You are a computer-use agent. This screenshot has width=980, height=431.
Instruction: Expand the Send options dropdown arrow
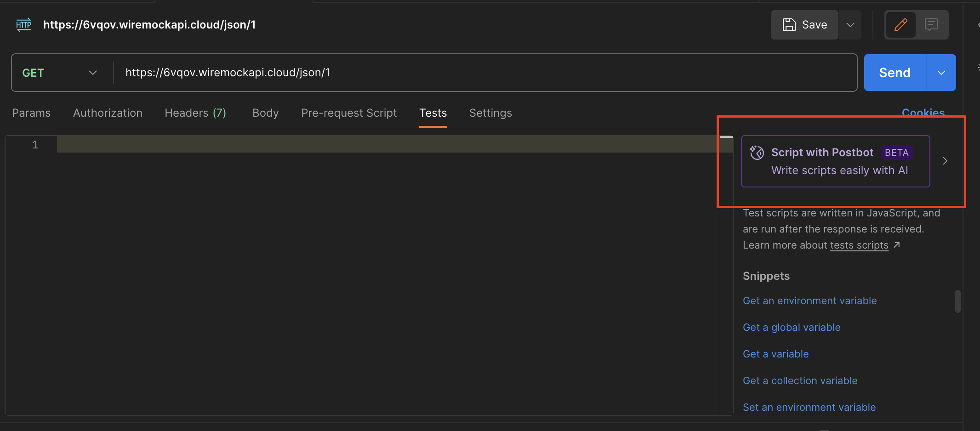941,73
